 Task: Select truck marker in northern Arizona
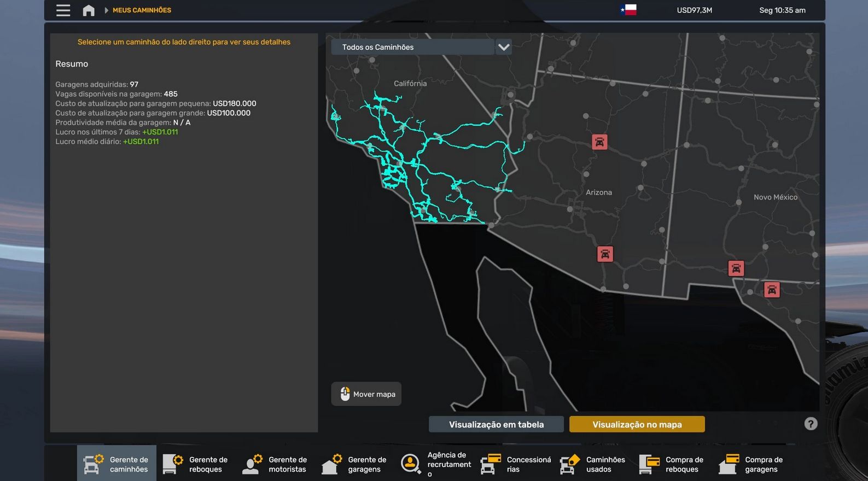[x=599, y=142]
